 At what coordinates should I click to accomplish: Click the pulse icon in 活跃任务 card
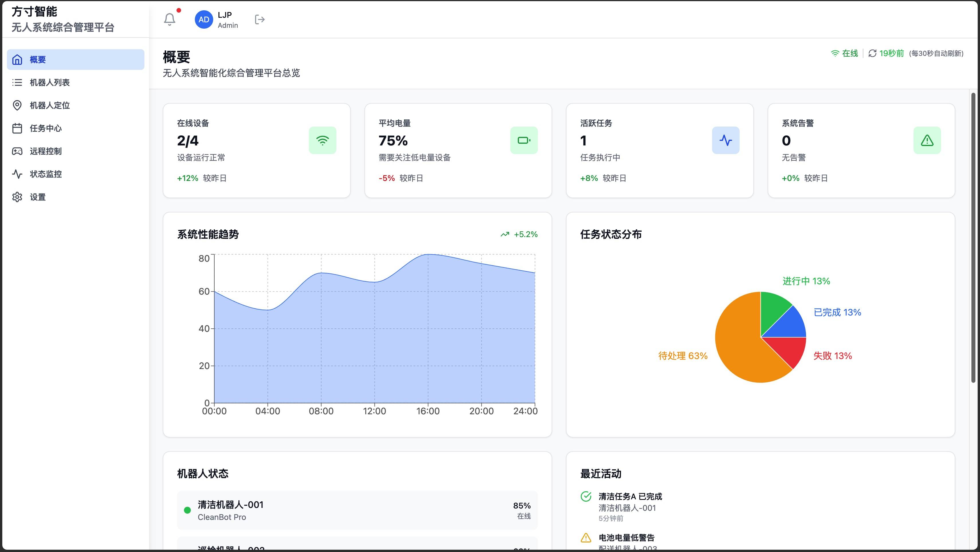[726, 140]
